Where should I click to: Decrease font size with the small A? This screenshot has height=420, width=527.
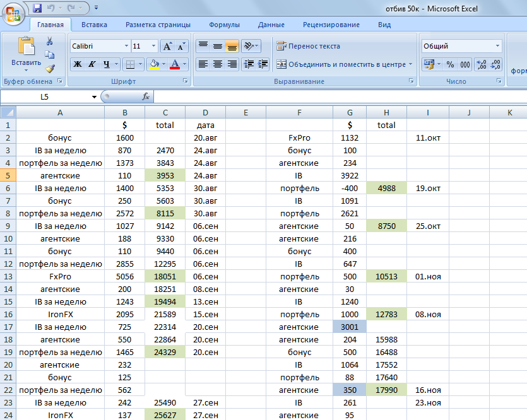[x=181, y=46]
